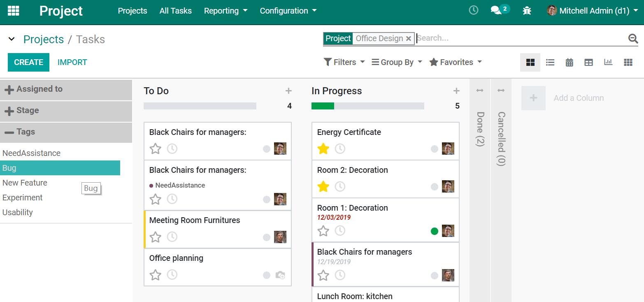Switch to list view
Viewport: 644px width, 302px height.
point(550,63)
